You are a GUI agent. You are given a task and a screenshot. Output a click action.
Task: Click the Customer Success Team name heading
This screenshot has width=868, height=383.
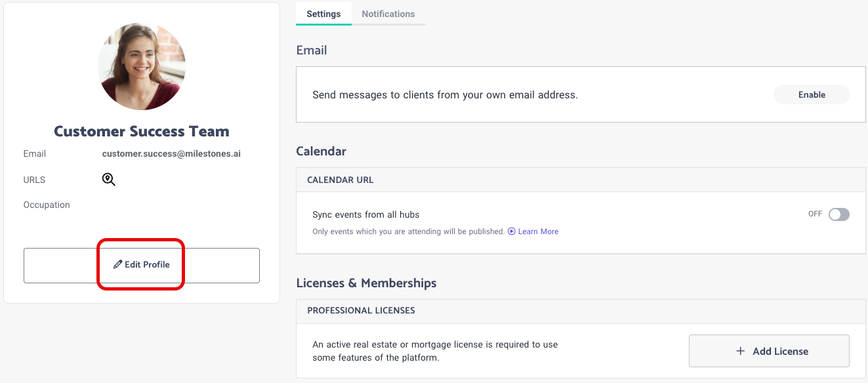(x=142, y=131)
